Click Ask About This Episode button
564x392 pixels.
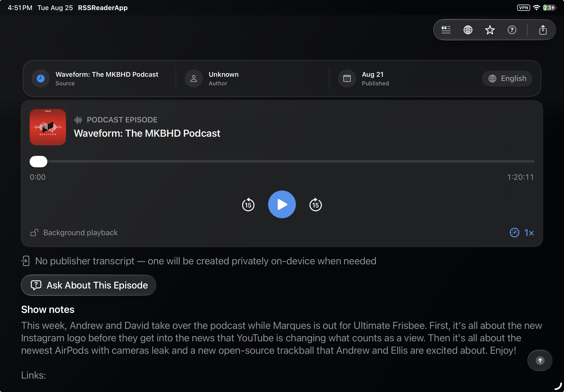tap(89, 285)
